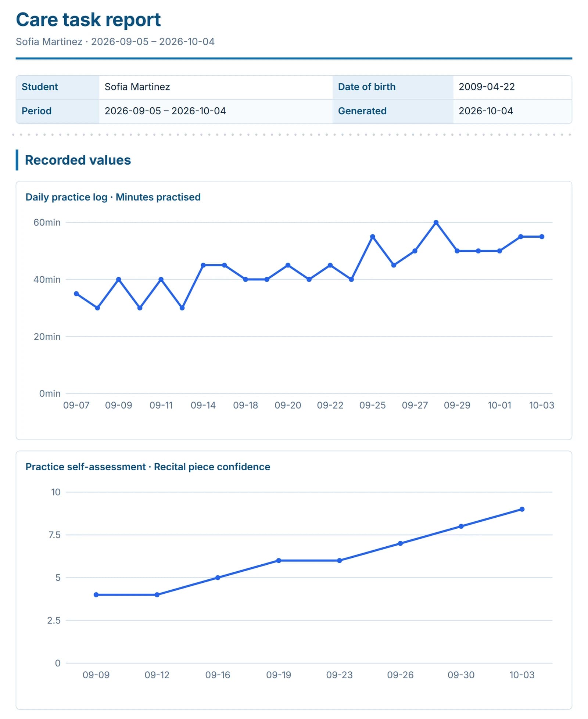
Task: Click the 60min peak data point
Action: pos(436,223)
